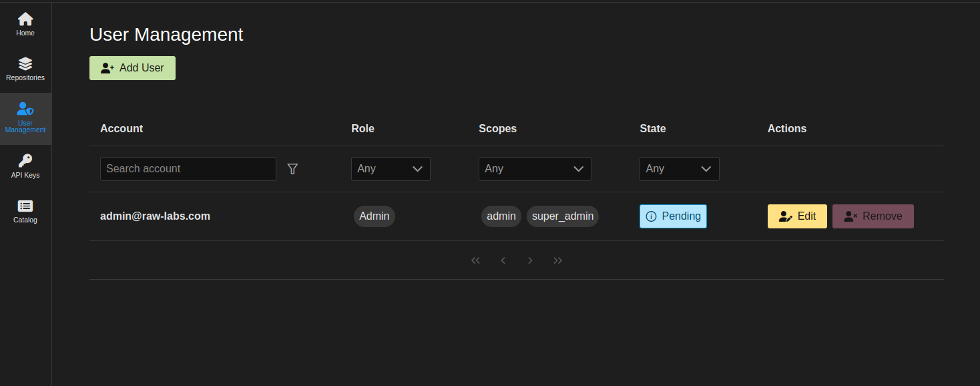This screenshot has width=980, height=386.
Task: Click the account filter funnel icon
Action: 292,169
